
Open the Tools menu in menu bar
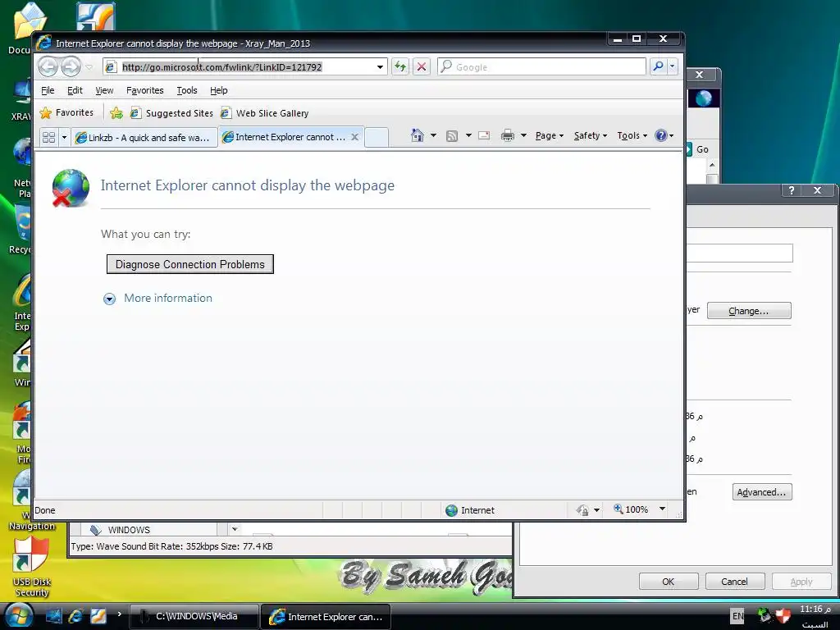(187, 90)
